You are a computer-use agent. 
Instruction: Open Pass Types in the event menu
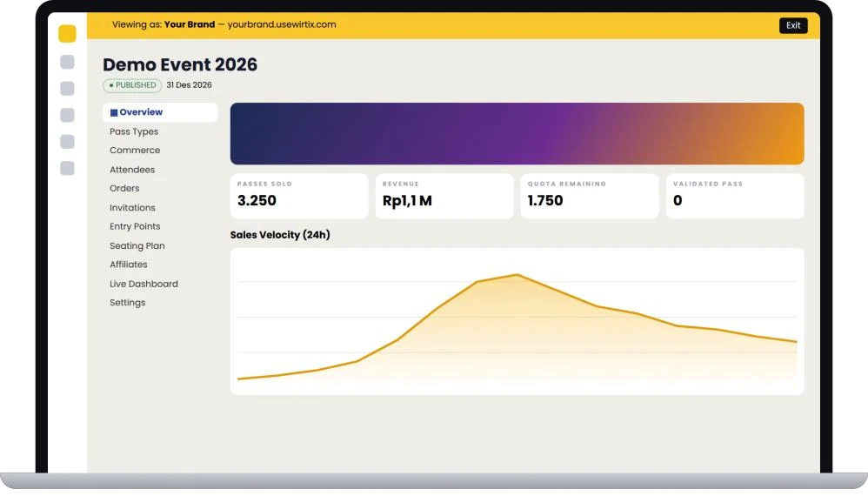coord(134,131)
